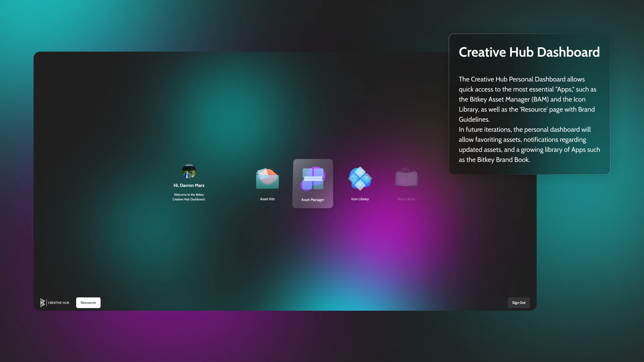The image size is (644, 362).
Task: Click Davron Marx's profile avatar
Action: [x=189, y=172]
